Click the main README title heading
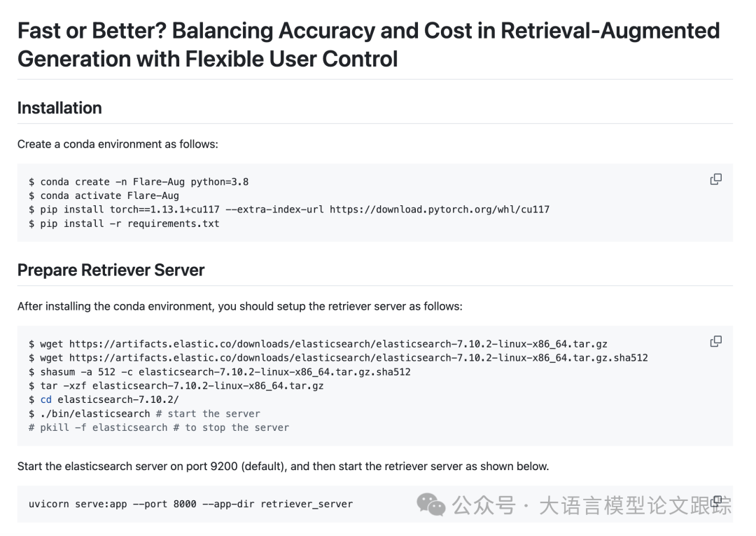756x536 pixels. (368, 45)
